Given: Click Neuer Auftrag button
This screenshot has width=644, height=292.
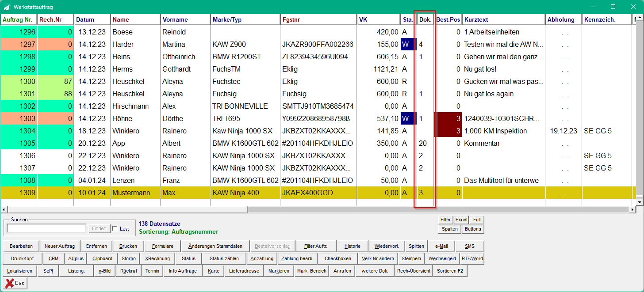Looking at the screenshot, I should point(60,246).
